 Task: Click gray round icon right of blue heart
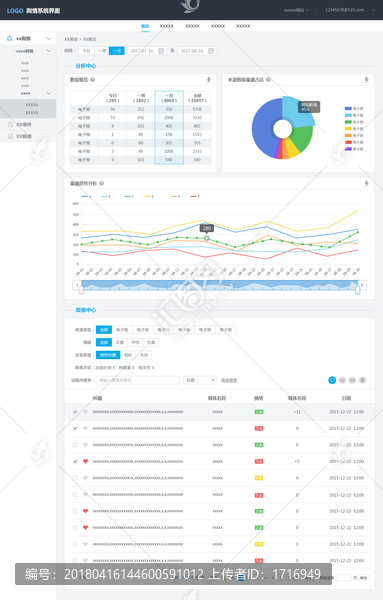tap(342, 380)
